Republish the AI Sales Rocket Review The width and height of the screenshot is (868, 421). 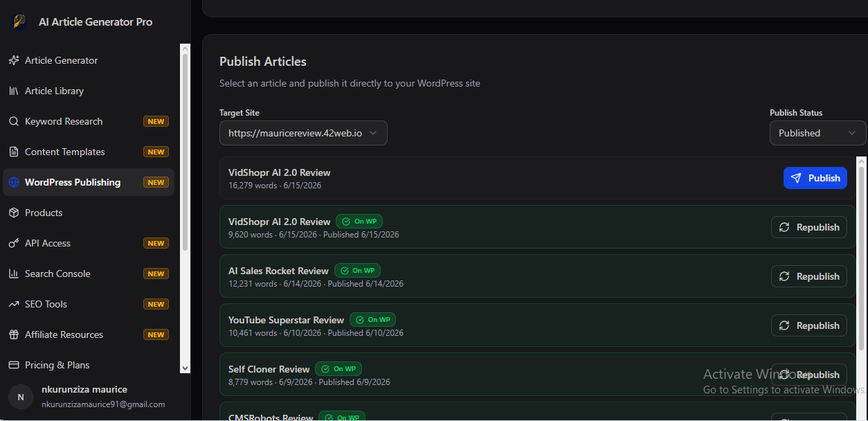(x=808, y=276)
